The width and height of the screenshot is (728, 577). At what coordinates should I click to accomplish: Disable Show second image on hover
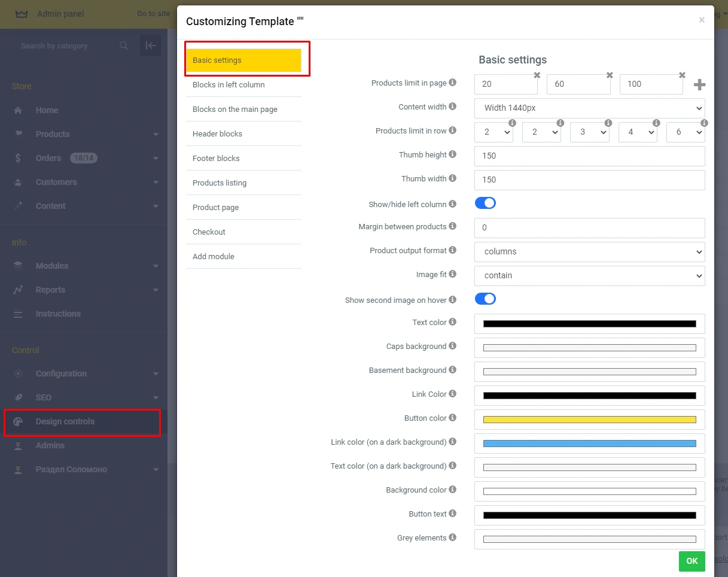pos(485,299)
